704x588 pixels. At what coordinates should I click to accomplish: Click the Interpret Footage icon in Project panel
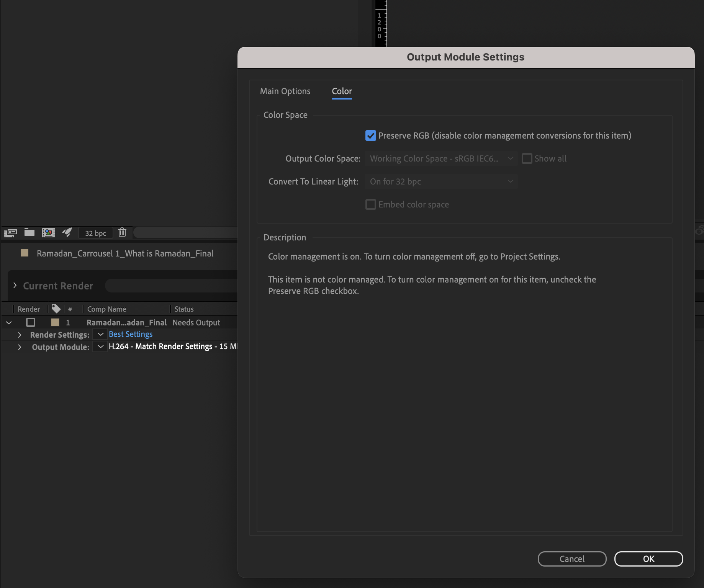coord(10,232)
